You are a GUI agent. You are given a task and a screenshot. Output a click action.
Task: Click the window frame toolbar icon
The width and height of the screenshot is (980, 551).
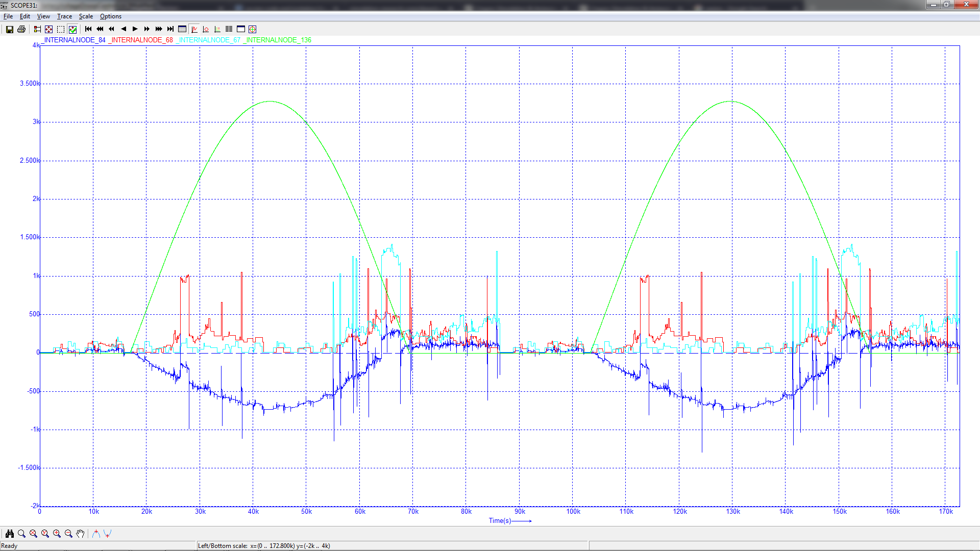241,29
